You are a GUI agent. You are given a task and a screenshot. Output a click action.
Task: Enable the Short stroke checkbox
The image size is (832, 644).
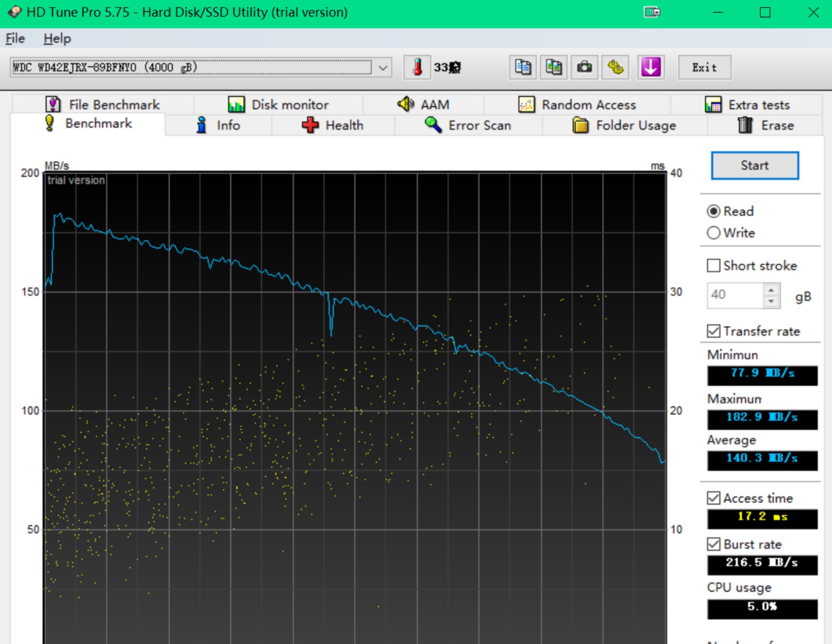pyautogui.click(x=713, y=265)
